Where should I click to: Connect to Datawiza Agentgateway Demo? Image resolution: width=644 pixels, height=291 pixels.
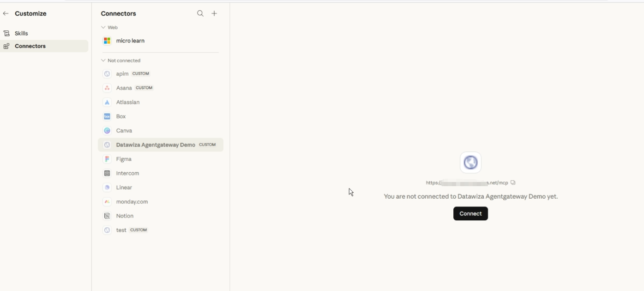pos(470,213)
